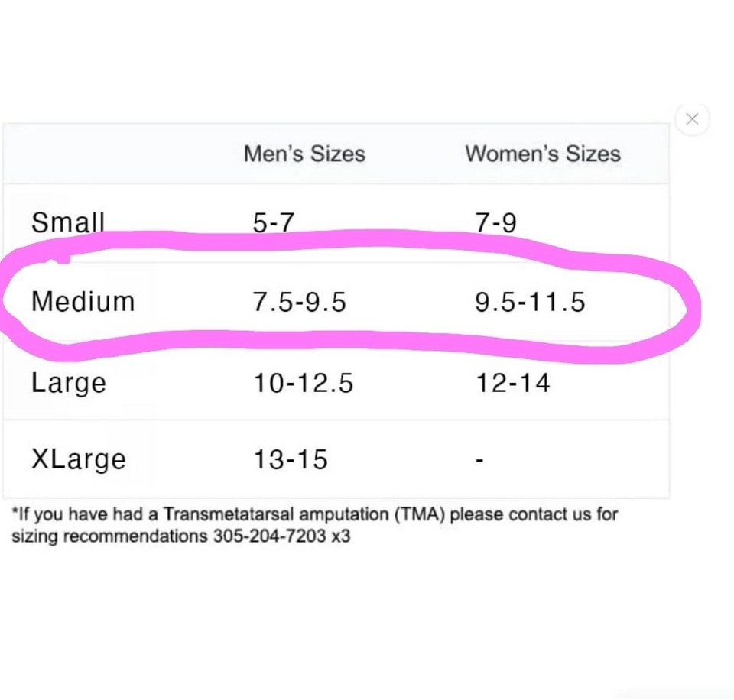Screen dimensions: 734x700
Task: Select women's medium size 9.5-11.5
Action: coord(530,302)
